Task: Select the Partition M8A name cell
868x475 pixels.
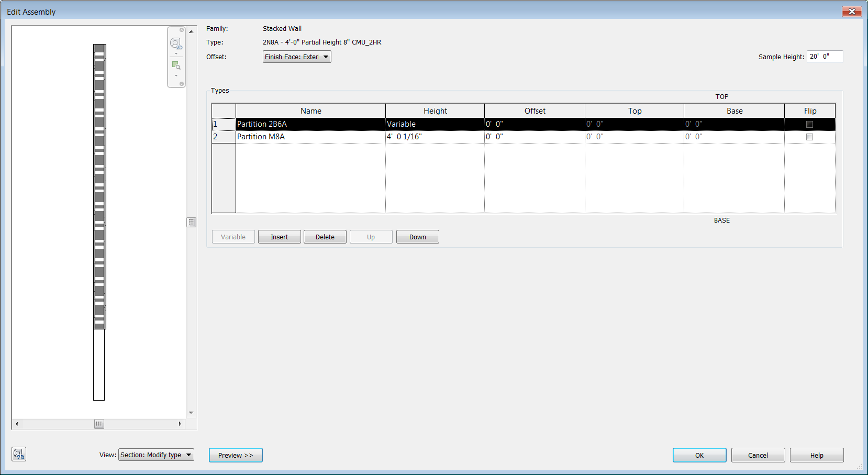Action: (x=310, y=137)
